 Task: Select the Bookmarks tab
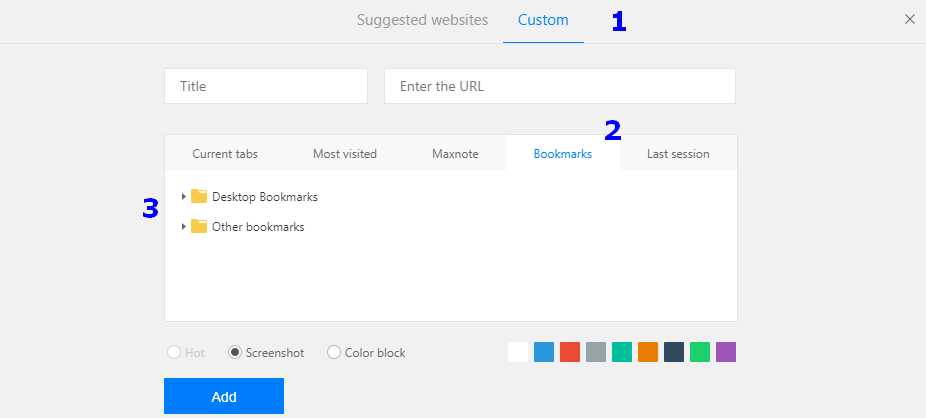(562, 154)
